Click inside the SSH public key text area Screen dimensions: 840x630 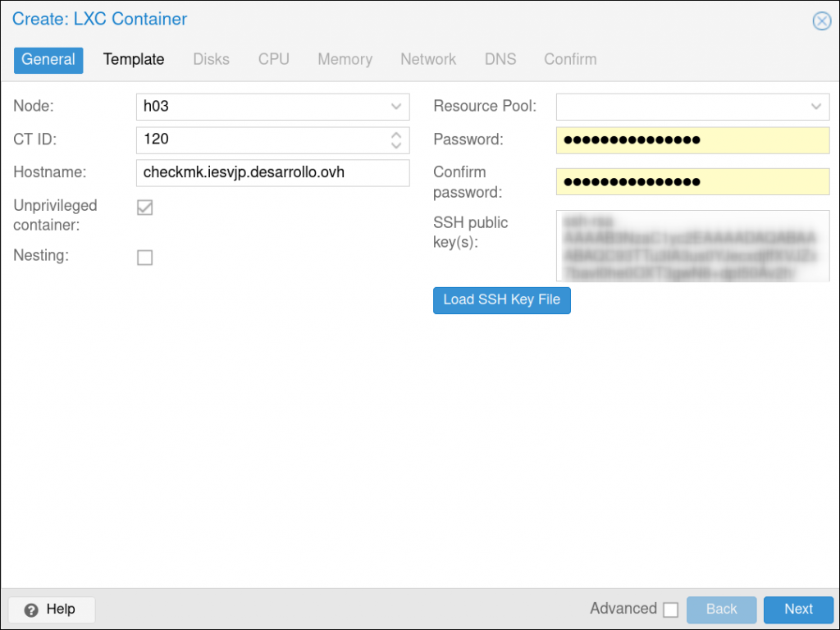[692, 246]
